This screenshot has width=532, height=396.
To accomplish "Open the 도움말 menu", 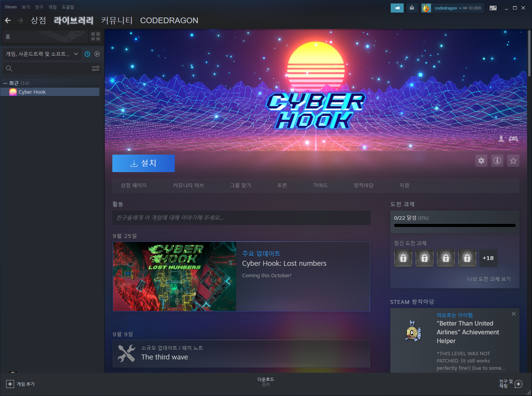I will click(68, 7).
